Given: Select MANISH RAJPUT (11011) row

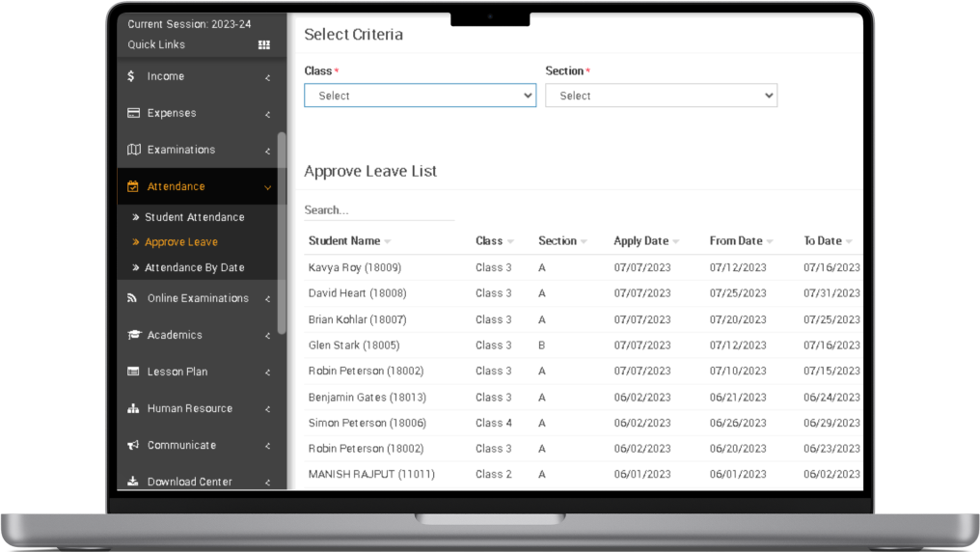Looking at the screenshot, I should [x=584, y=475].
